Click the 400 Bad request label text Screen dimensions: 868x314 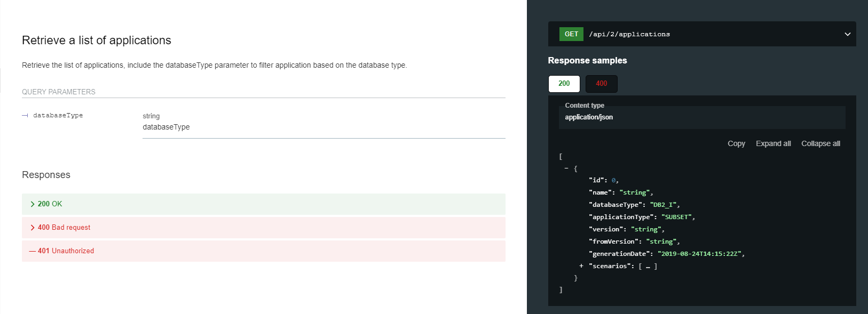point(64,228)
